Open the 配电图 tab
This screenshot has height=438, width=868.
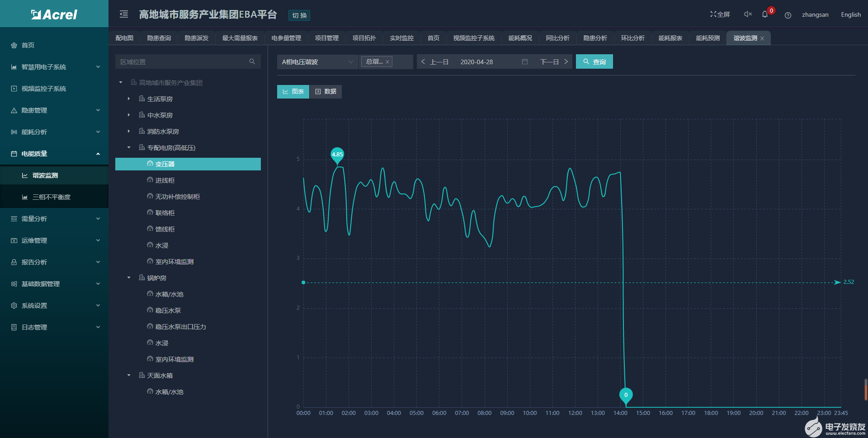pos(124,38)
